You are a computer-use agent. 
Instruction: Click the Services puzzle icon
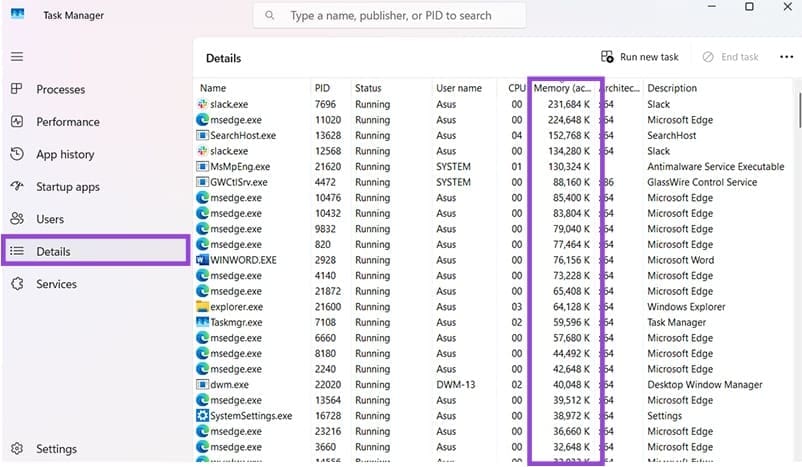pos(17,283)
